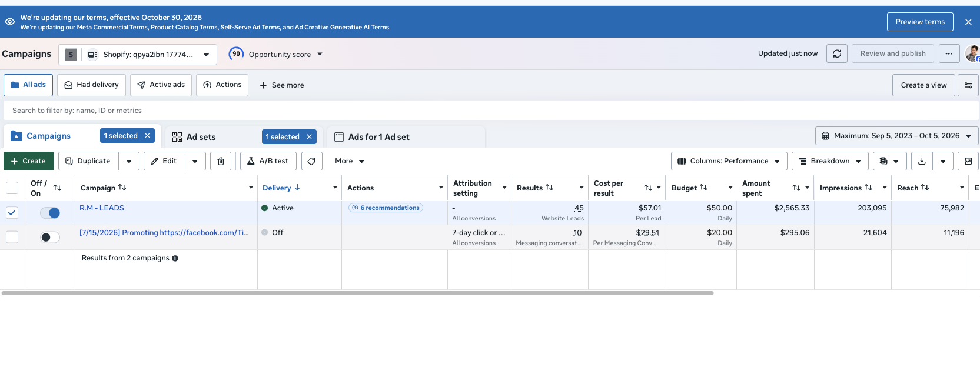Sort by Amount spent arrows
The image size is (980, 388).
[796, 188]
